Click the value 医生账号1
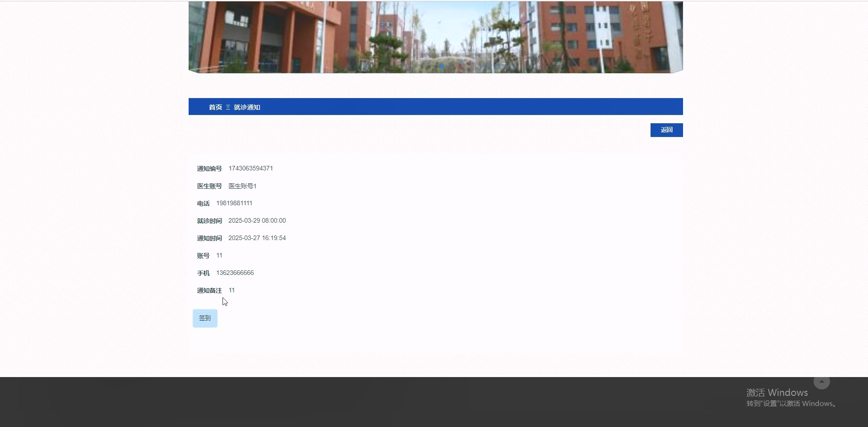The height and width of the screenshot is (427, 868). tap(243, 186)
